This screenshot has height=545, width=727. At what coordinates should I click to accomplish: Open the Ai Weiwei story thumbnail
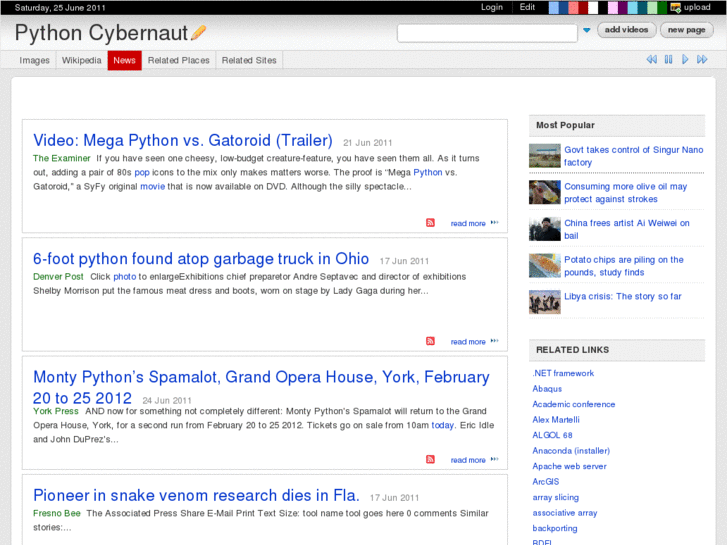tap(545, 229)
